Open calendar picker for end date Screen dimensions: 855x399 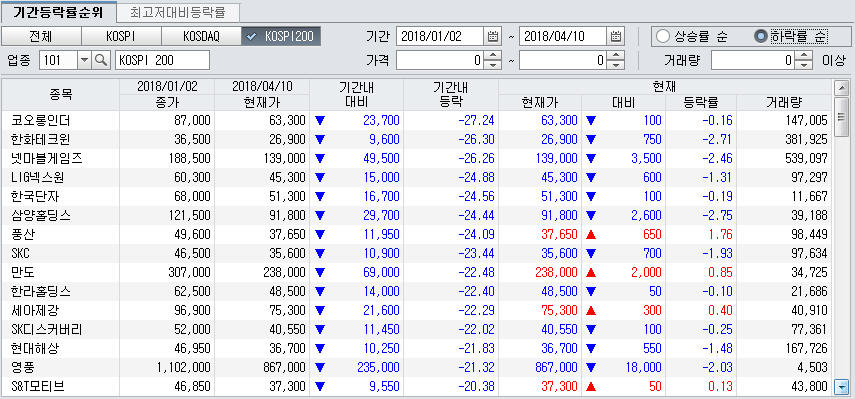(615, 37)
